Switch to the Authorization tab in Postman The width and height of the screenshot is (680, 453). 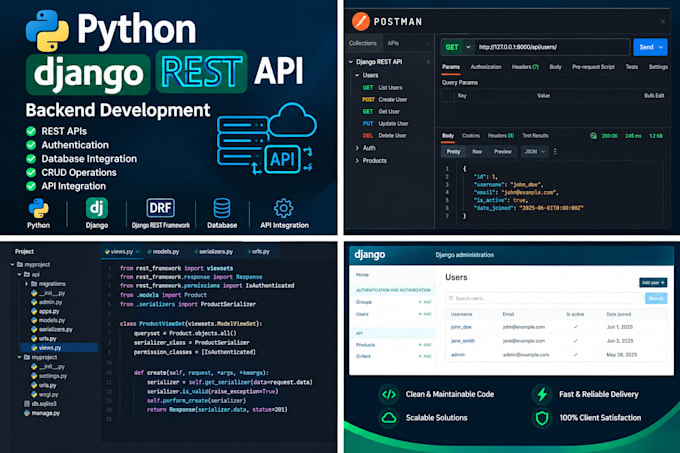(x=486, y=67)
